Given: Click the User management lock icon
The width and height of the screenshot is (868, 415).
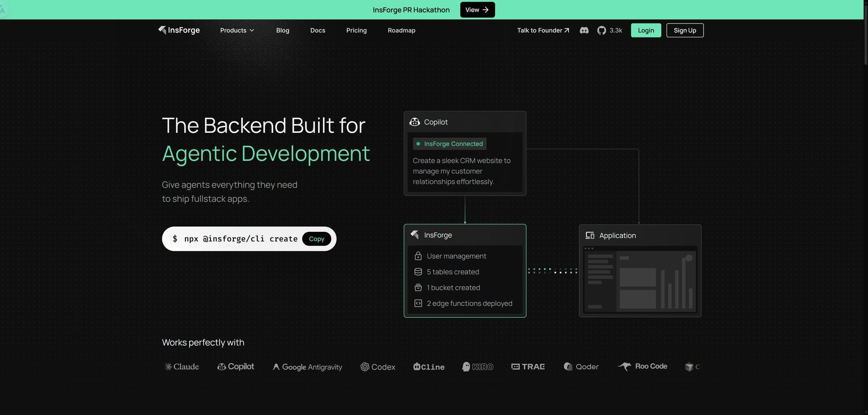Looking at the screenshot, I should coord(418,256).
